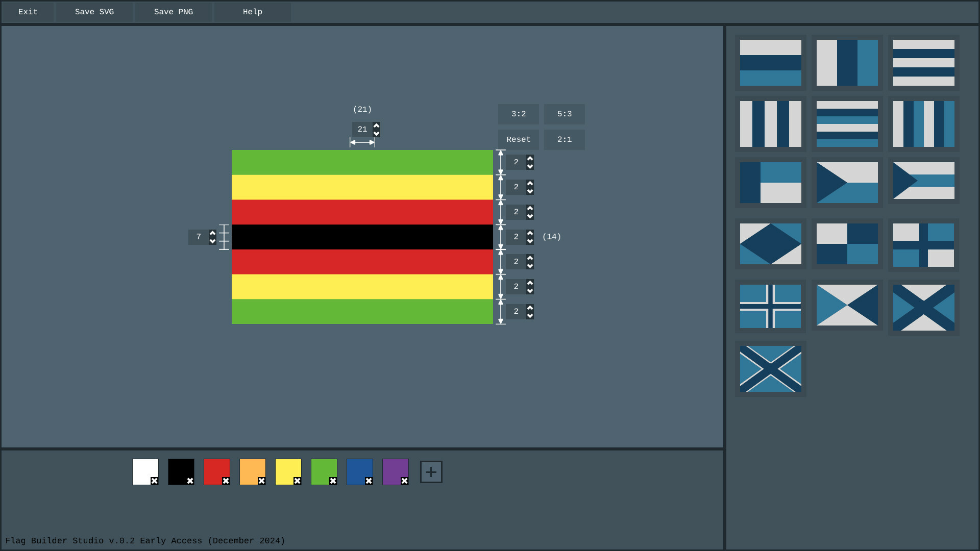Apply the 3:2 aspect ratio
980x551 pixels.
[x=518, y=114]
